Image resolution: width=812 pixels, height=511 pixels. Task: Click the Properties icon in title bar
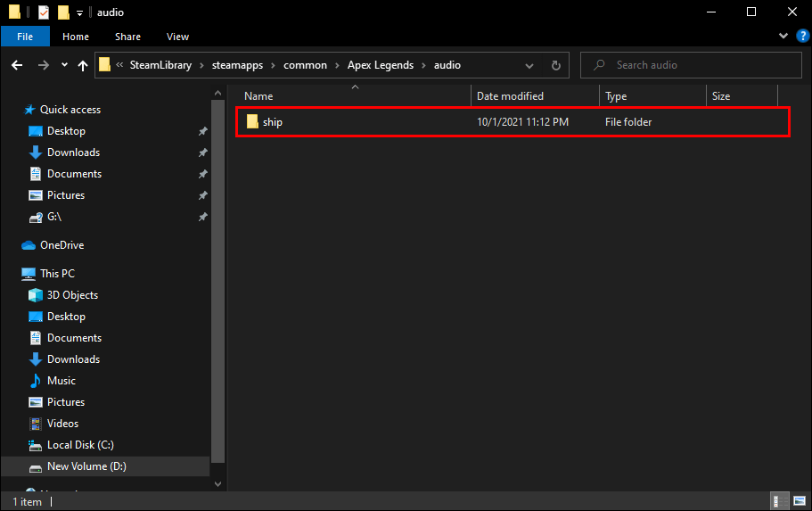(43, 12)
